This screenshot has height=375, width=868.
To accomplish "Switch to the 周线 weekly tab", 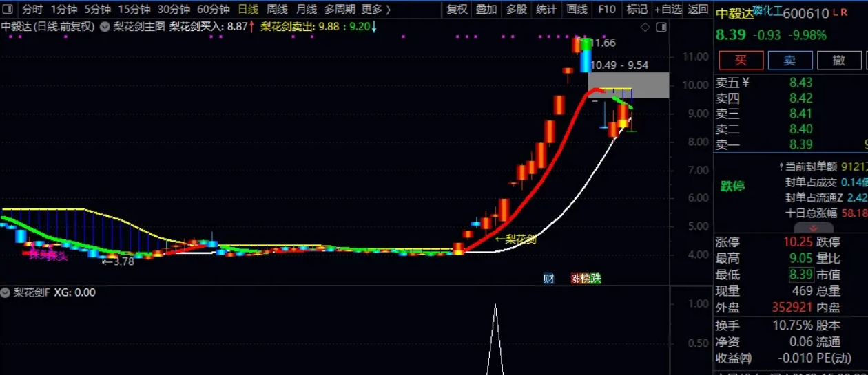I will [277, 10].
